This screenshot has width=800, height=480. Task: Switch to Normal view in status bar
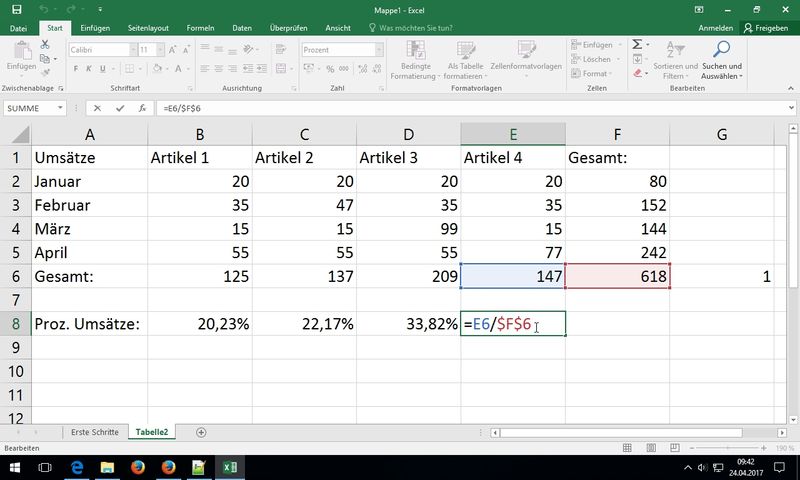point(628,448)
